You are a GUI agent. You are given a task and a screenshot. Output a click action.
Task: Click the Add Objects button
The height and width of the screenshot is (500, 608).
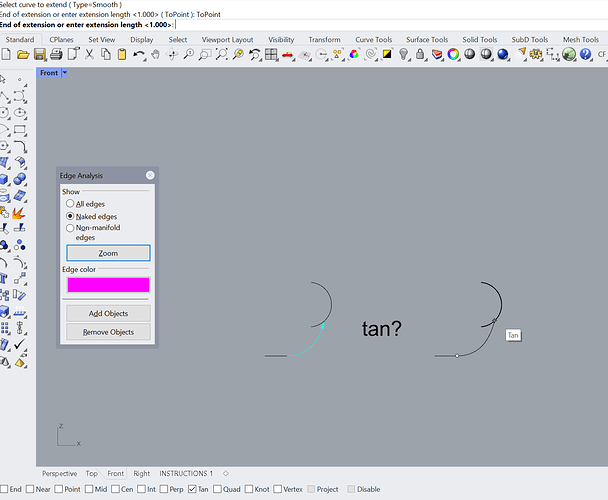tap(108, 313)
